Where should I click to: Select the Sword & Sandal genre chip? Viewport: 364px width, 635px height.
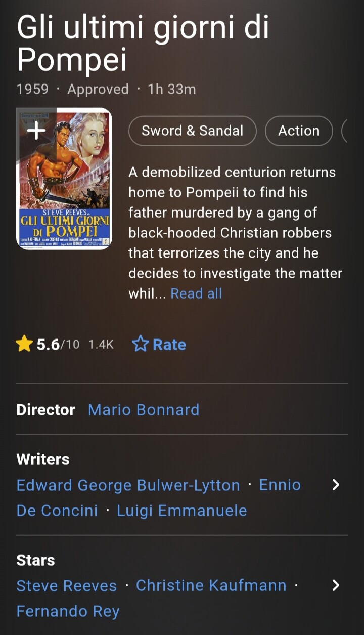click(193, 131)
